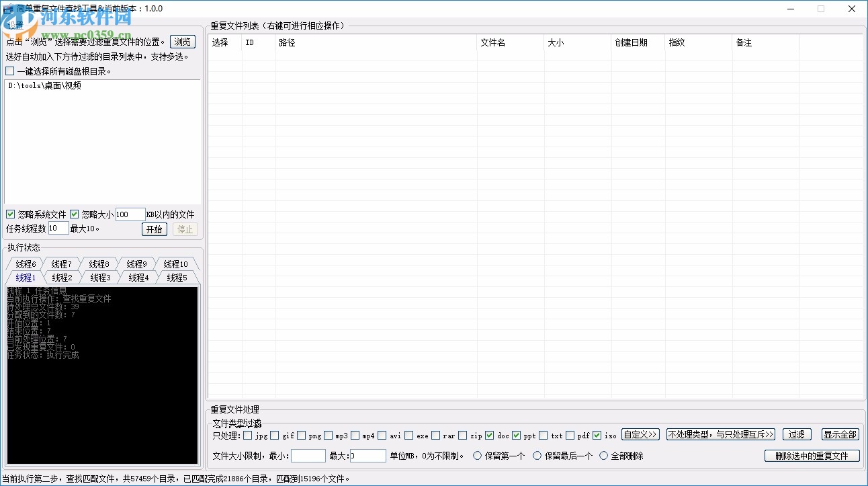Switch to the 线程10 tab
868x486 pixels.
177,264
